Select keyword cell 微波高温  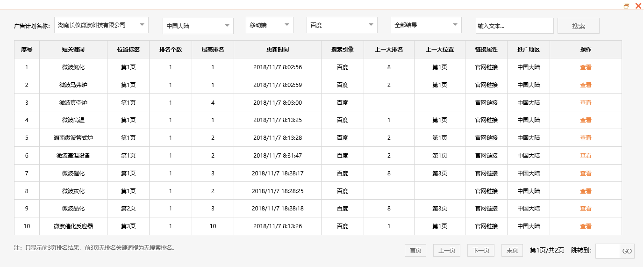tap(73, 120)
